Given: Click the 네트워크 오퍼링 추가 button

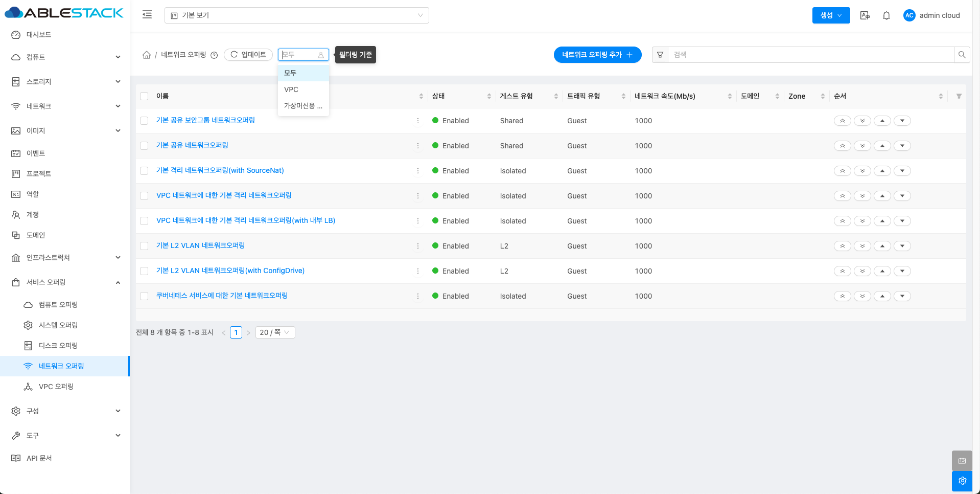Looking at the screenshot, I should 597,55.
